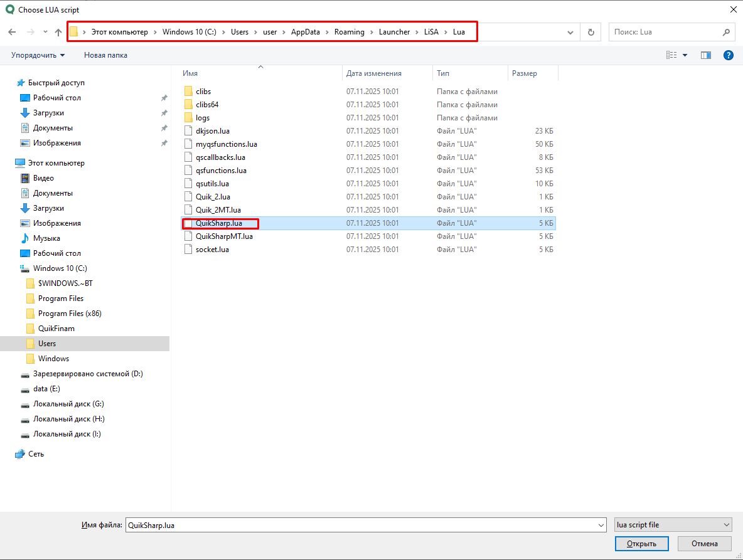Image resolution: width=743 pixels, height=560 pixels.
Task: Click the Up one level arrow
Action: (x=58, y=32)
